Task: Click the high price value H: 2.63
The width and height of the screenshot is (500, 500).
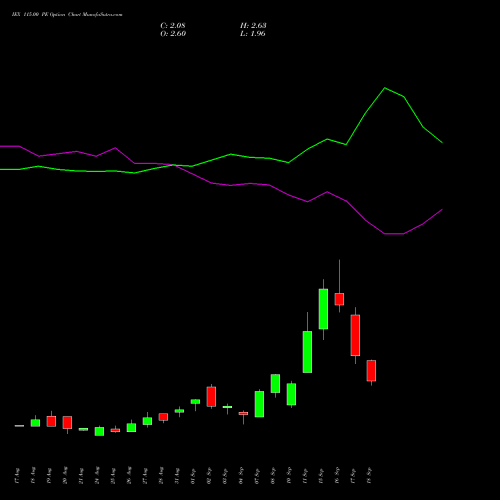Action: (253, 26)
